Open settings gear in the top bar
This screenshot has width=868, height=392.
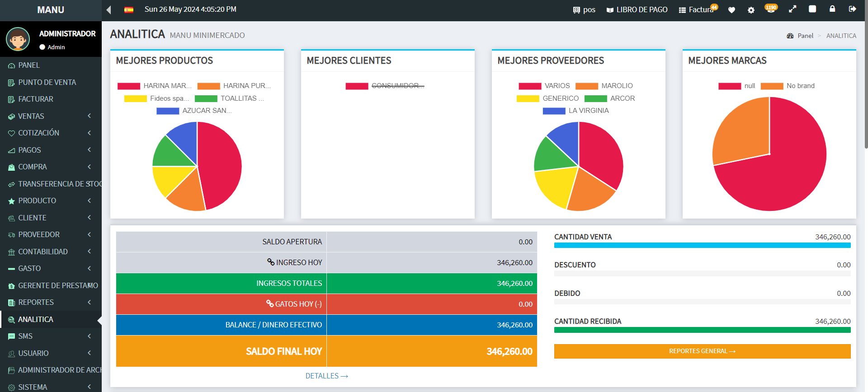click(751, 10)
